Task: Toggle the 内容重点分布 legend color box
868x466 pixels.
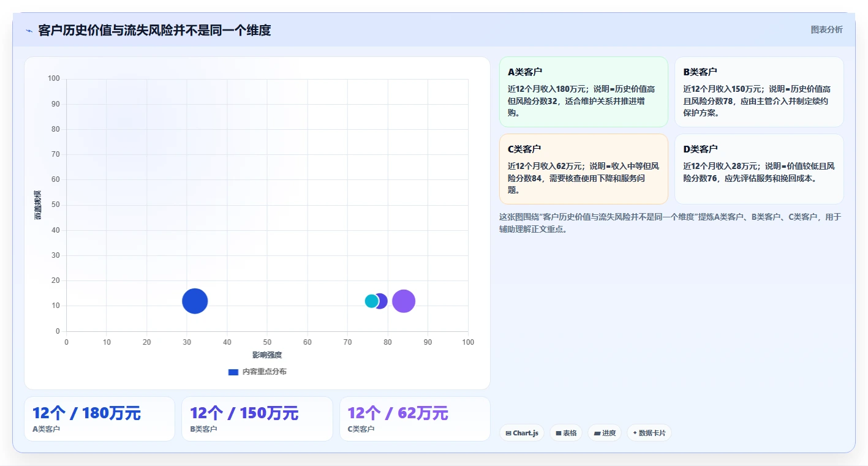Action: [233, 372]
